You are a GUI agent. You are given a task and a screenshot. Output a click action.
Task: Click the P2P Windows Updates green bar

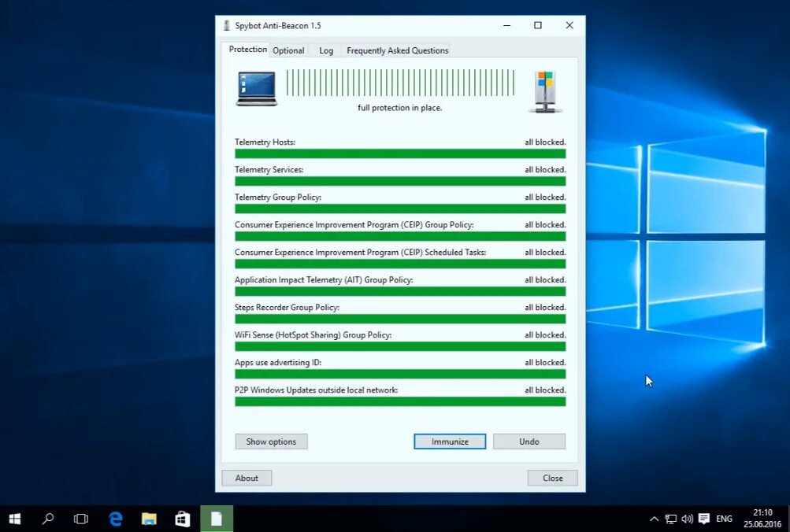(x=400, y=401)
